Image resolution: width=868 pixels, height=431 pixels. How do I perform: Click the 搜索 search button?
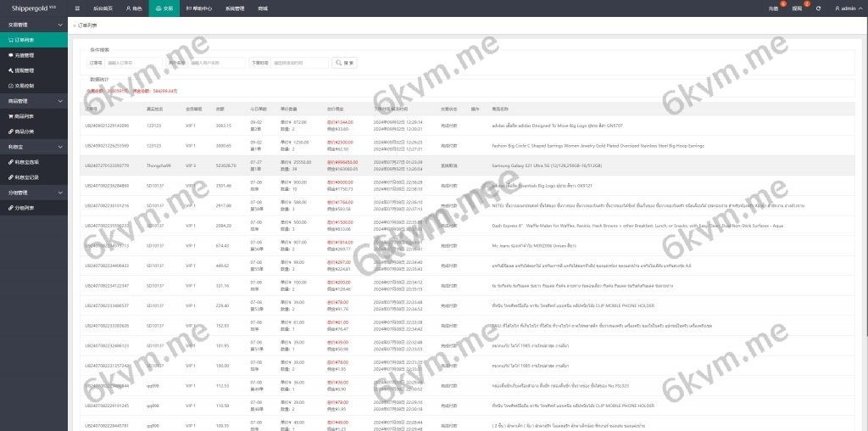(345, 63)
